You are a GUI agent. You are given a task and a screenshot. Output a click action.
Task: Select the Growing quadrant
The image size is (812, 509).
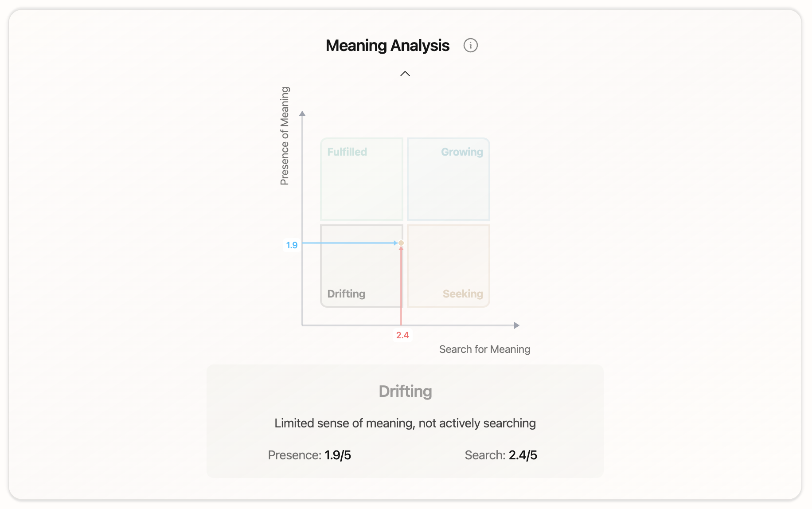coord(449,179)
